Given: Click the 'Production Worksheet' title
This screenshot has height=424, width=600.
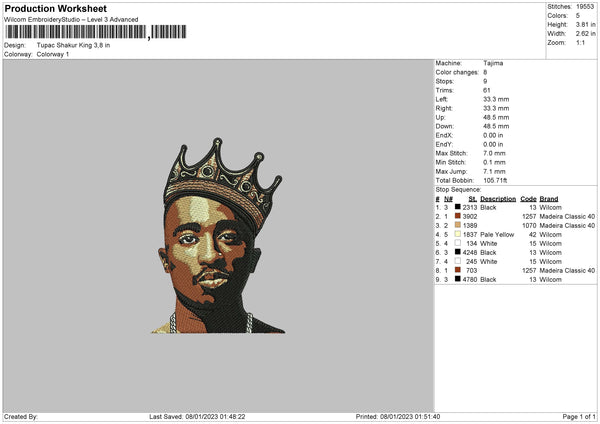Looking at the screenshot, I should tap(55, 8).
